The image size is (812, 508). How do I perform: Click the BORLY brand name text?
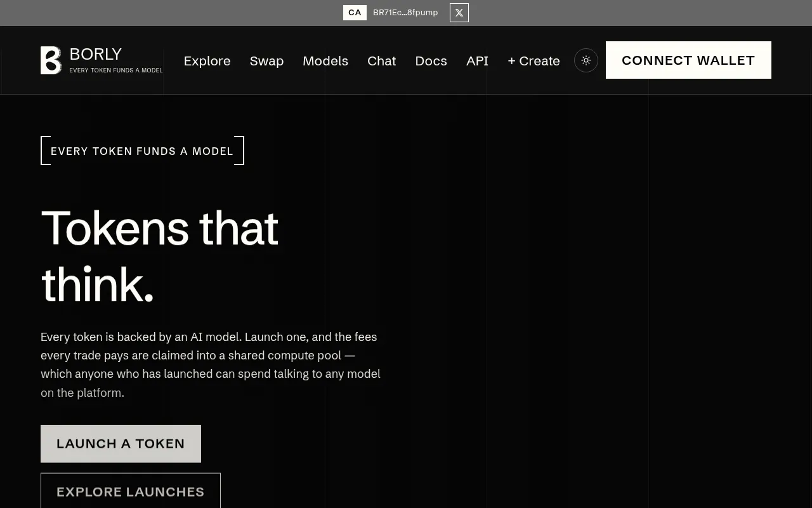coord(96,54)
